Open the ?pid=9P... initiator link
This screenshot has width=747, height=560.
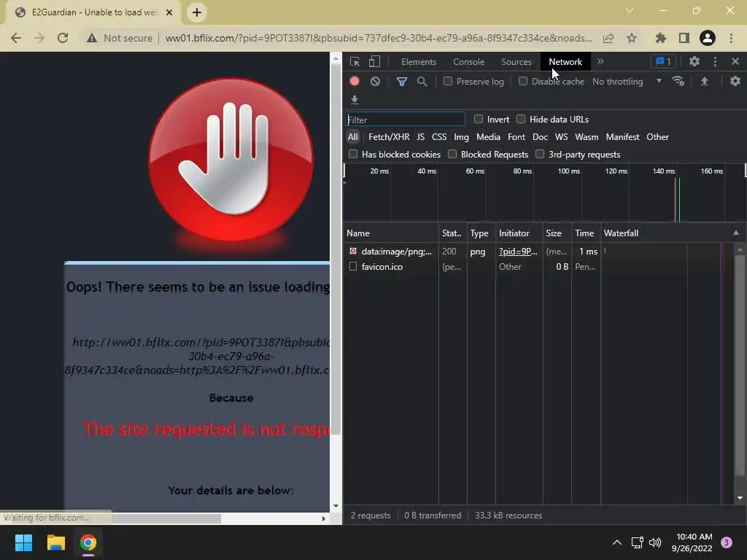point(518,252)
